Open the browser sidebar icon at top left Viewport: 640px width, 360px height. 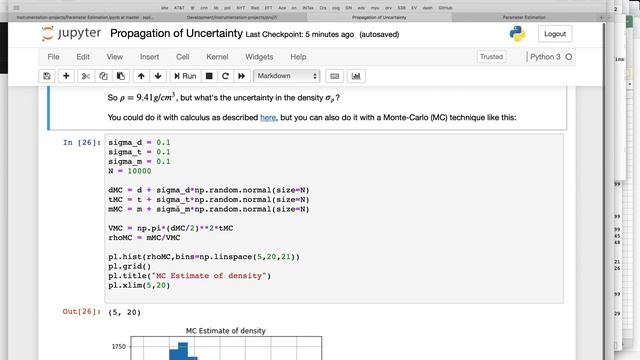tap(16, 7)
